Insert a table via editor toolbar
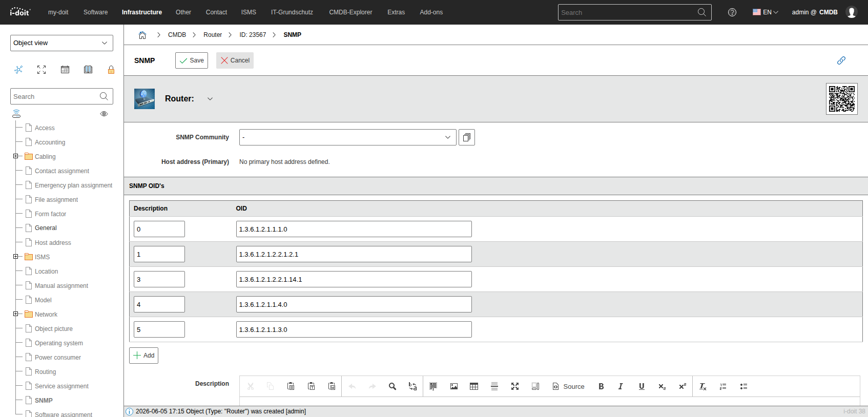868x417 pixels. pos(474,386)
